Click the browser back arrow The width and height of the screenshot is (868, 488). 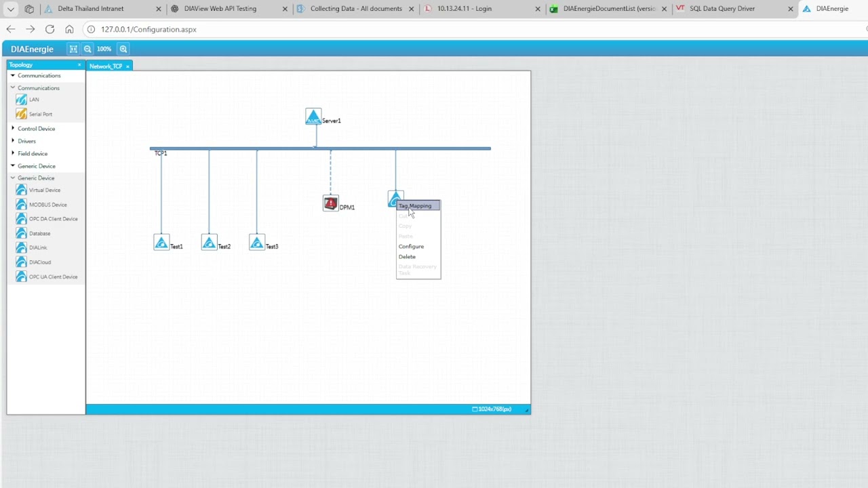tap(11, 29)
